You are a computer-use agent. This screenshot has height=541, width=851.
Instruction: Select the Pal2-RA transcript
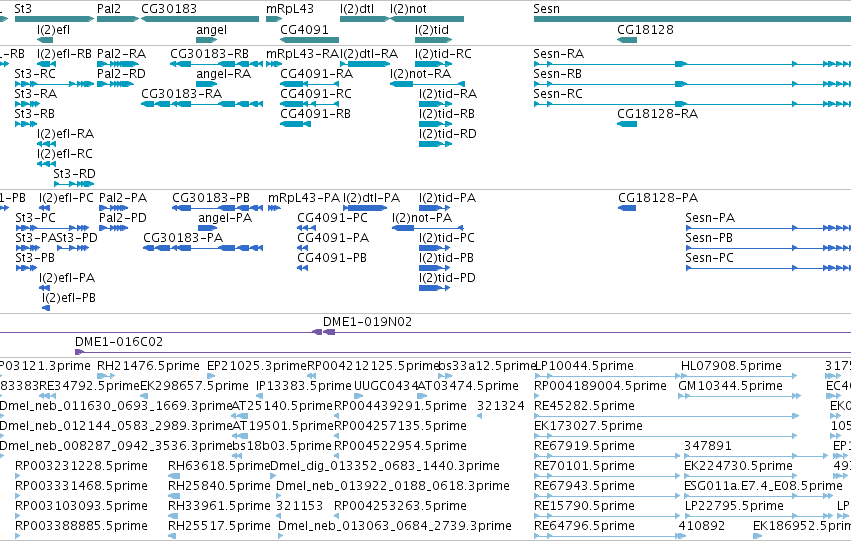(x=118, y=64)
